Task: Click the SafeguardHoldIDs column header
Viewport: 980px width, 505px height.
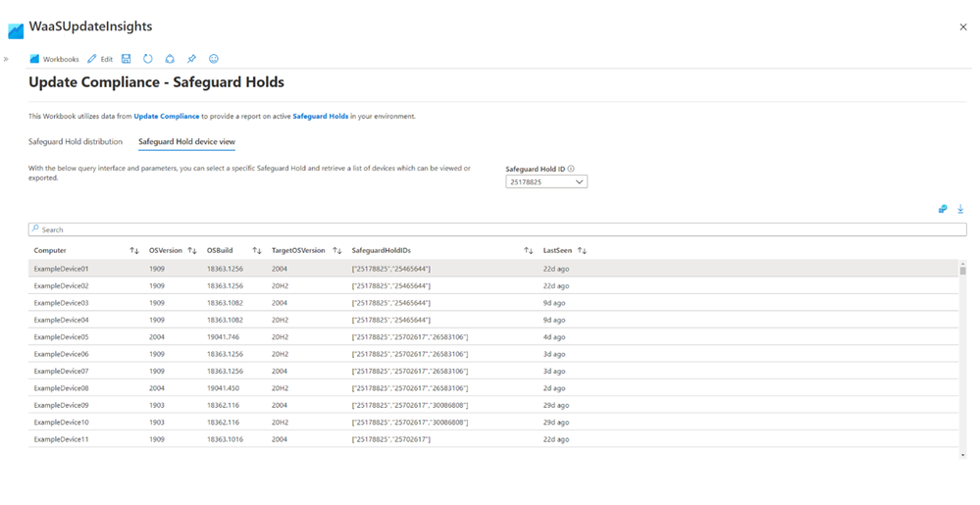Action: [x=382, y=251]
